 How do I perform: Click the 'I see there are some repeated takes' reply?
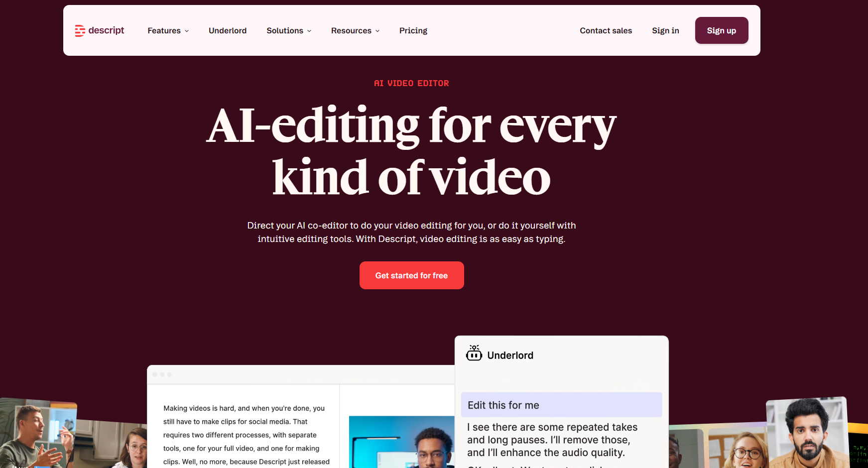(552, 440)
